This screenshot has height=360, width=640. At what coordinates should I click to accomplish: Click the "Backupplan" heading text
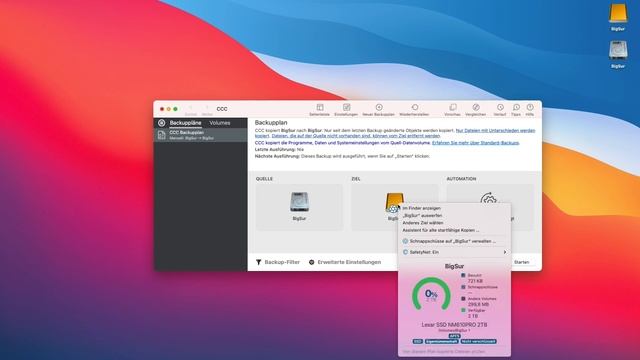tap(271, 122)
